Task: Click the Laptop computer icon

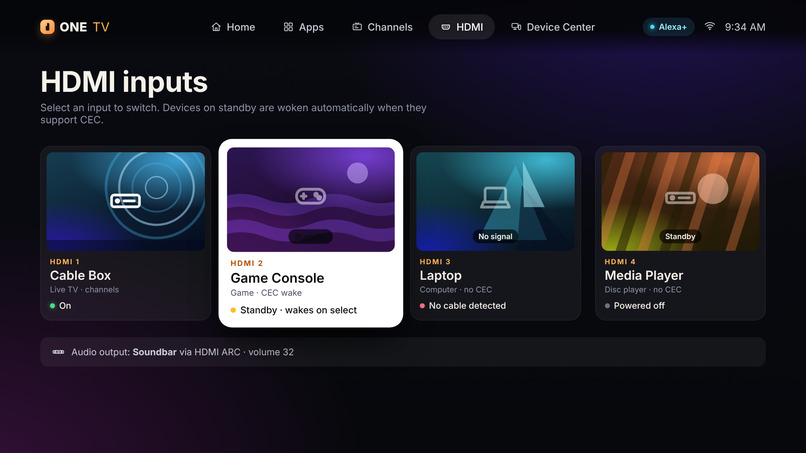Action: [x=495, y=198]
